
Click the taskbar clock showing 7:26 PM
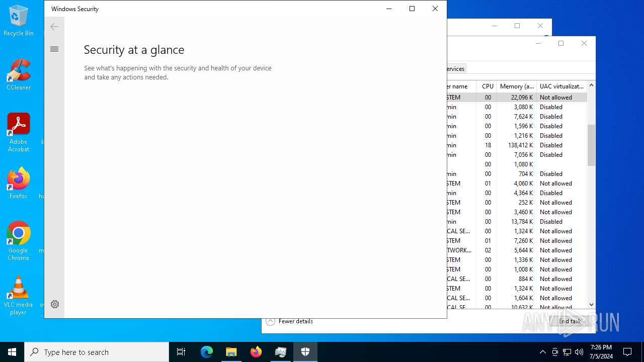[601, 352]
